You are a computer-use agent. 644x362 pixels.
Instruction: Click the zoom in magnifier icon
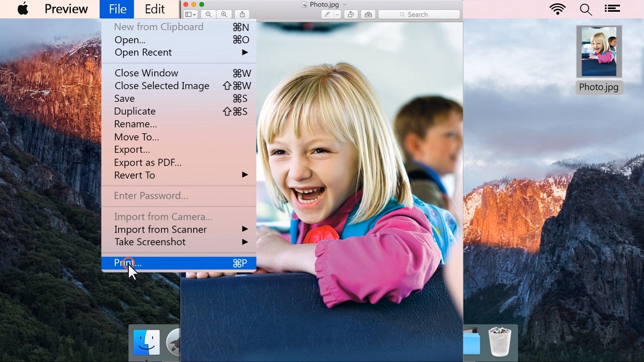click(x=224, y=14)
